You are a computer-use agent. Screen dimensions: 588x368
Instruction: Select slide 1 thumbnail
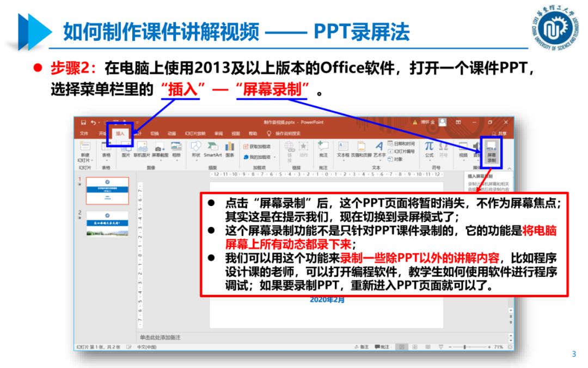tap(107, 191)
